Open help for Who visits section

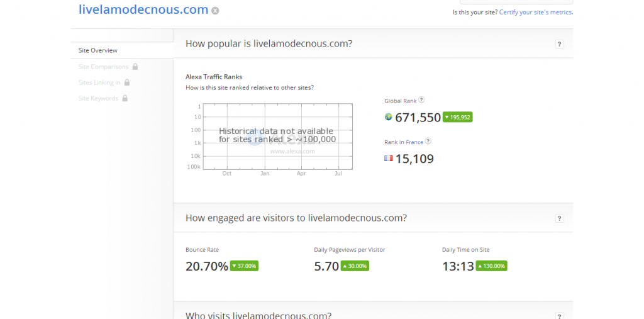pyautogui.click(x=559, y=316)
